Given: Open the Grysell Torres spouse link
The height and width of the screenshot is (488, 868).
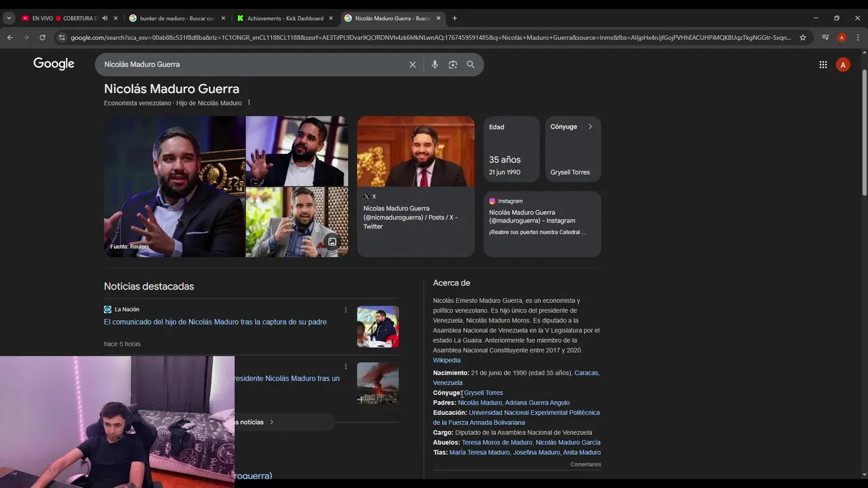Looking at the screenshot, I should click(x=484, y=393).
